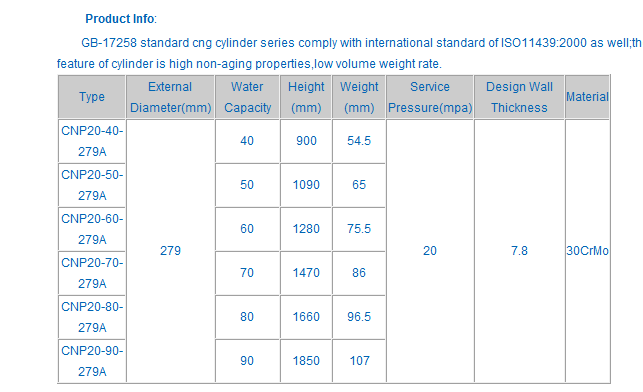
Task: Click the Service Pressure(mpa) header
Action: tap(430, 97)
